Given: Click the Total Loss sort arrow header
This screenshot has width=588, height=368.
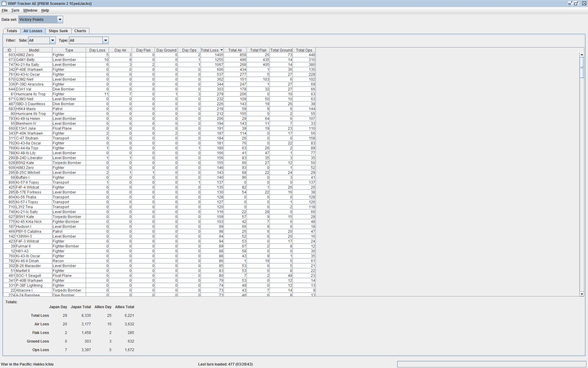Looking at the screenshot, I should pos(221,50).
